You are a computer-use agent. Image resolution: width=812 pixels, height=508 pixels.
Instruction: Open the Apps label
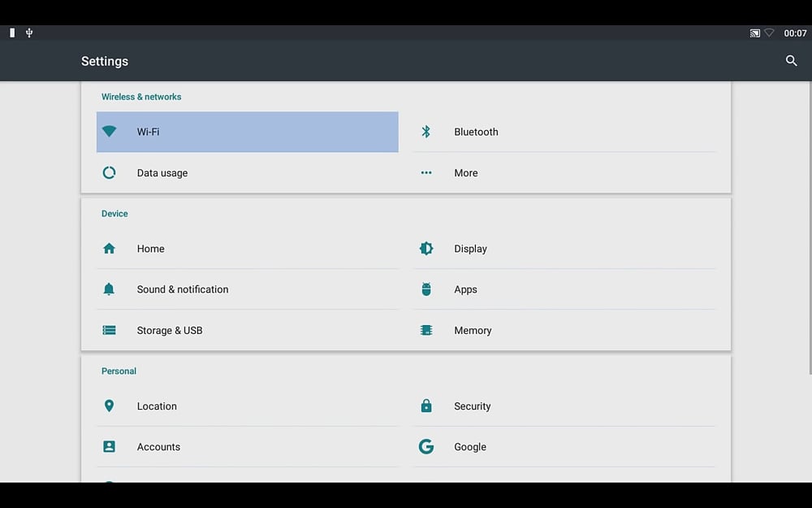pyautogui.click(x=465, y=290)
